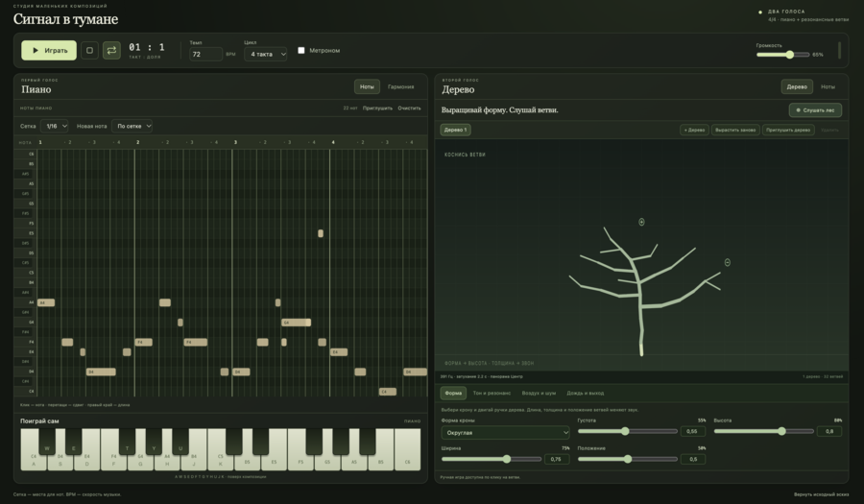Click the tree trunk base

[x=641, y=349]
